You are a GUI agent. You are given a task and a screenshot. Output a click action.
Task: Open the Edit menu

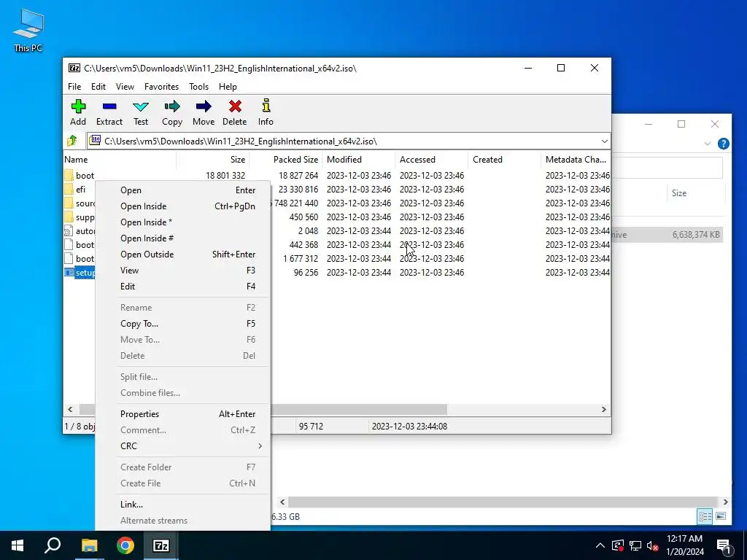[x=98, y=87]
